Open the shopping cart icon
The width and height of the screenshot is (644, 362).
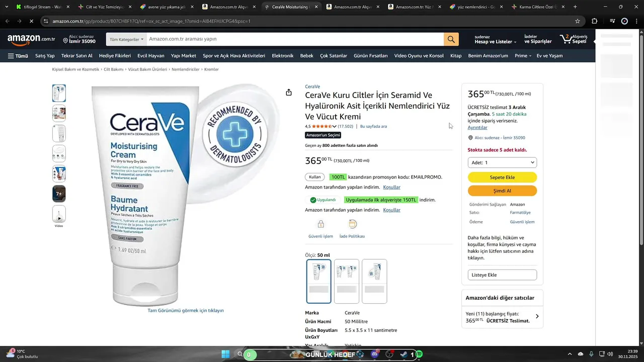574,39
